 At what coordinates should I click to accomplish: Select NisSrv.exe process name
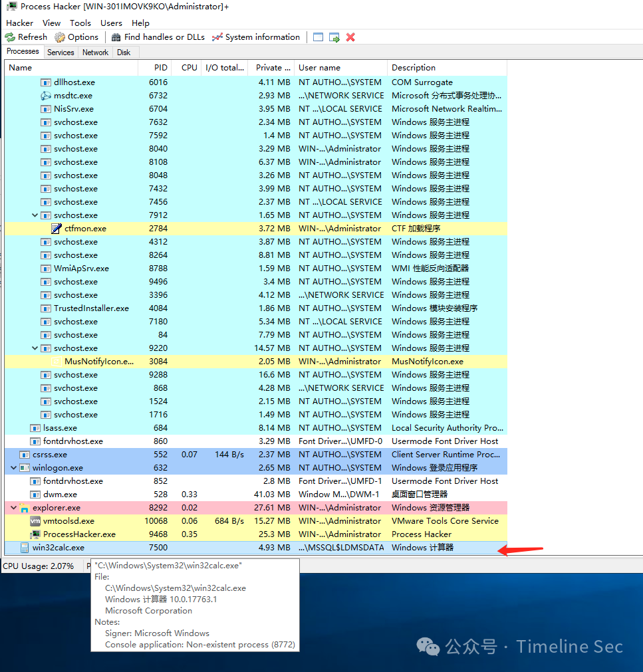click(x=74, y=109)
